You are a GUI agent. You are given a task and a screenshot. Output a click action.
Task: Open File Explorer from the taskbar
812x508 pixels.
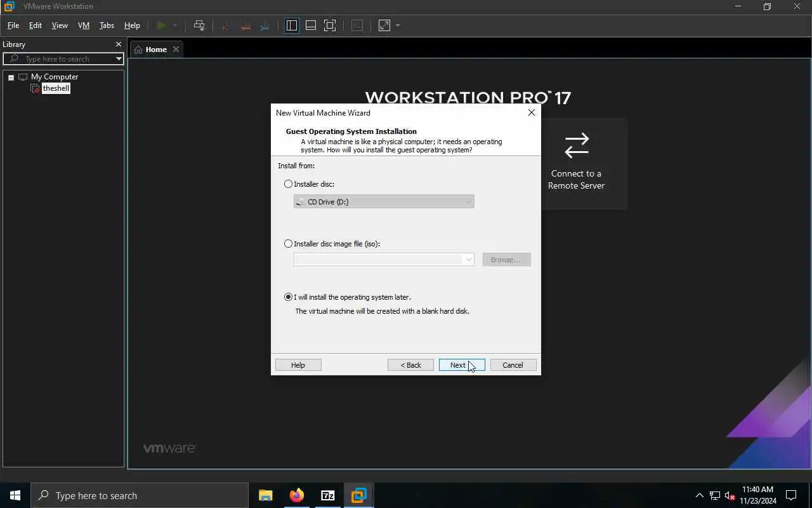click(265, 495)
